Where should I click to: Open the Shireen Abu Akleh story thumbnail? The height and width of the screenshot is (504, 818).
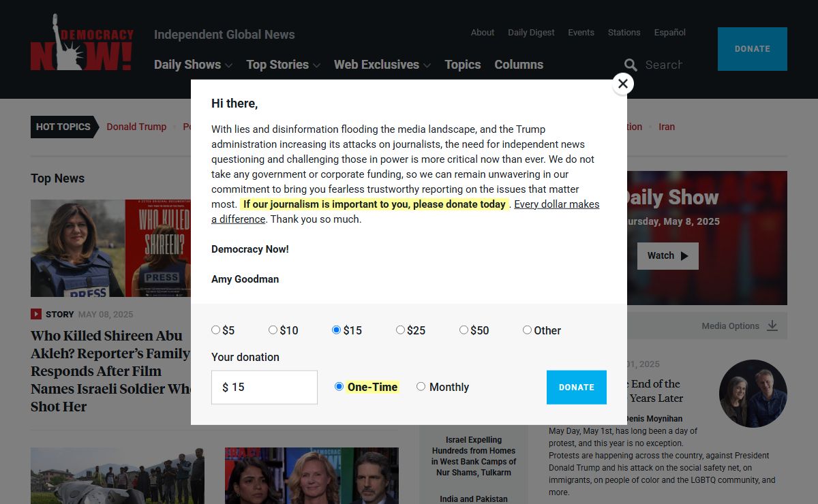110,248
